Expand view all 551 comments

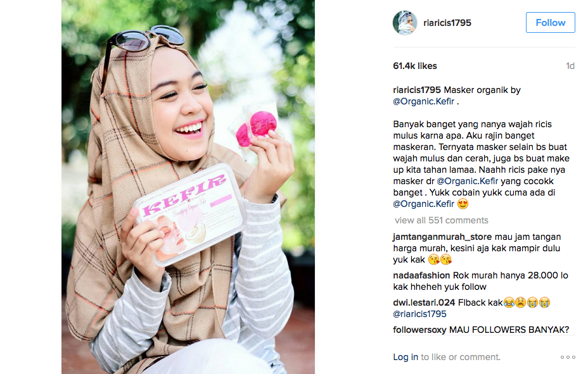pos(442,220)
